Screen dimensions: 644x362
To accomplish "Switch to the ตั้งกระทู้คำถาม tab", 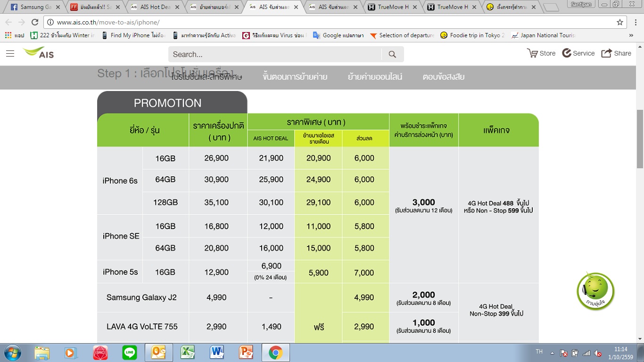I will tap(512, 7).
